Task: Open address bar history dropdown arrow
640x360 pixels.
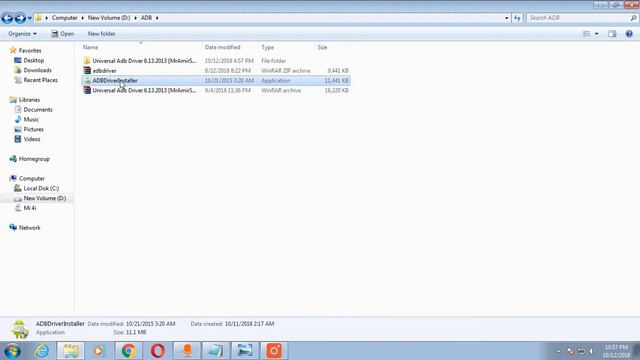Action: (x=507, y=18)
